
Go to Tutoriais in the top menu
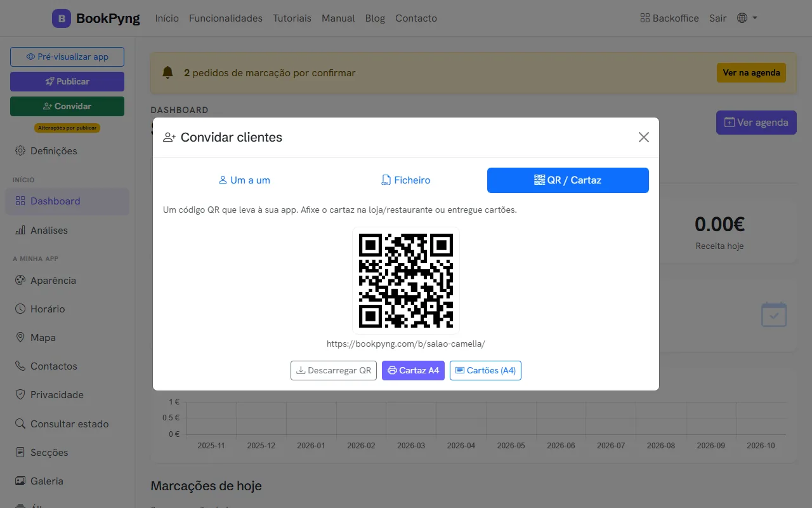tap(292, 18)
